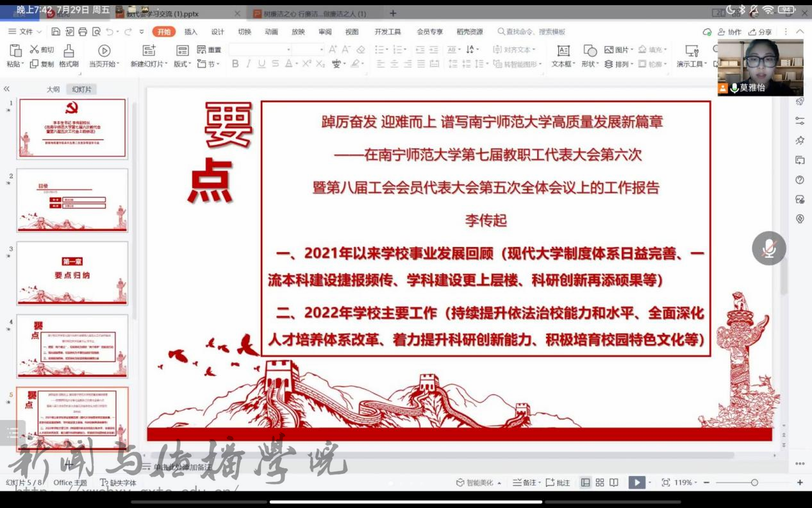
Task: Click the 分享 share button
Action: pyautogui.click(x=760, y=31)
